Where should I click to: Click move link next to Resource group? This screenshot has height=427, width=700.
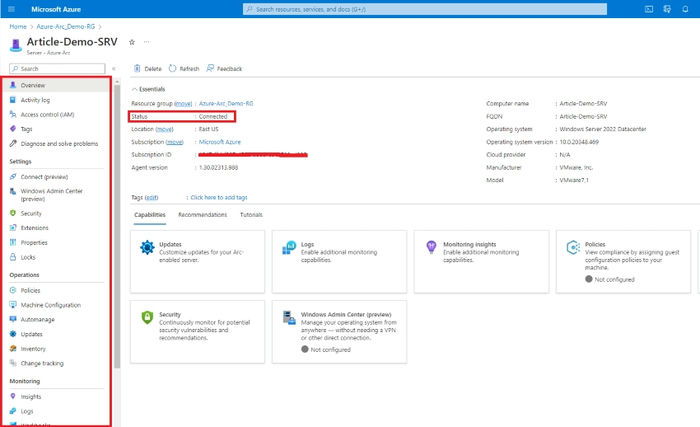tap(183, 104)
